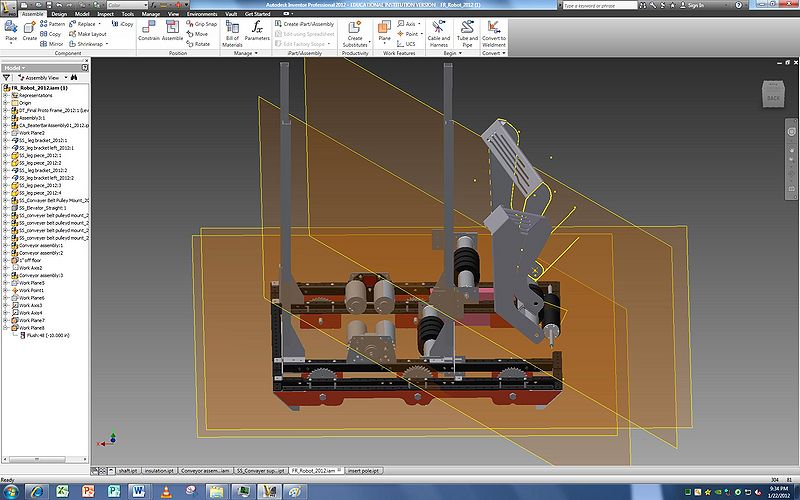Use the Copy component tool
The width and height of the screenshot is (800, 500).
51,34
